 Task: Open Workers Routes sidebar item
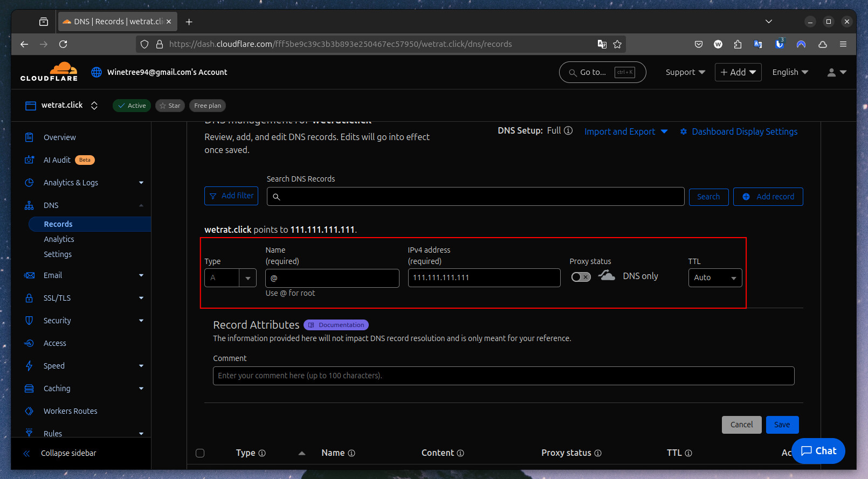(x=70, y=411)
